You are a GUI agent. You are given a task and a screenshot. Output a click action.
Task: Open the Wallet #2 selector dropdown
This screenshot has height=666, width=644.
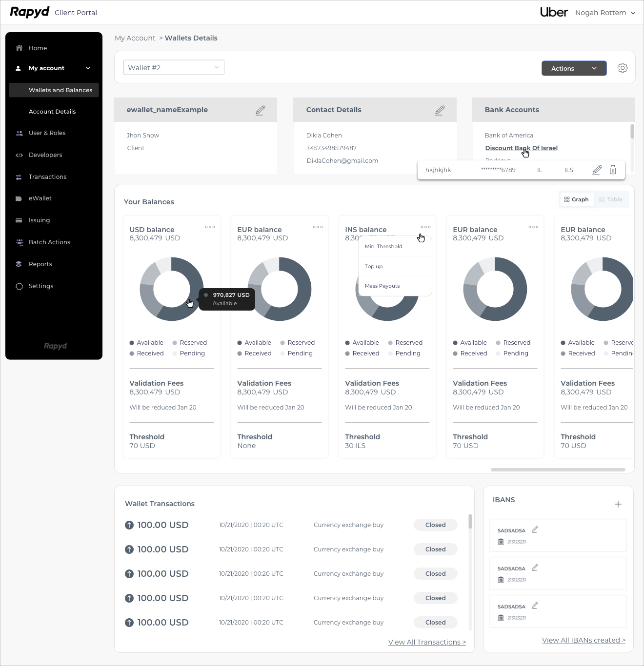tap(173, 68)
